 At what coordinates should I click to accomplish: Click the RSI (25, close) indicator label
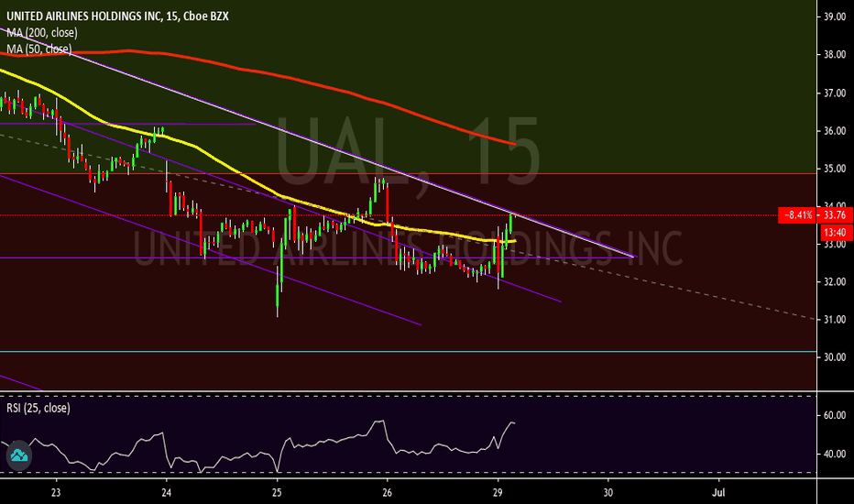point(38,408)
